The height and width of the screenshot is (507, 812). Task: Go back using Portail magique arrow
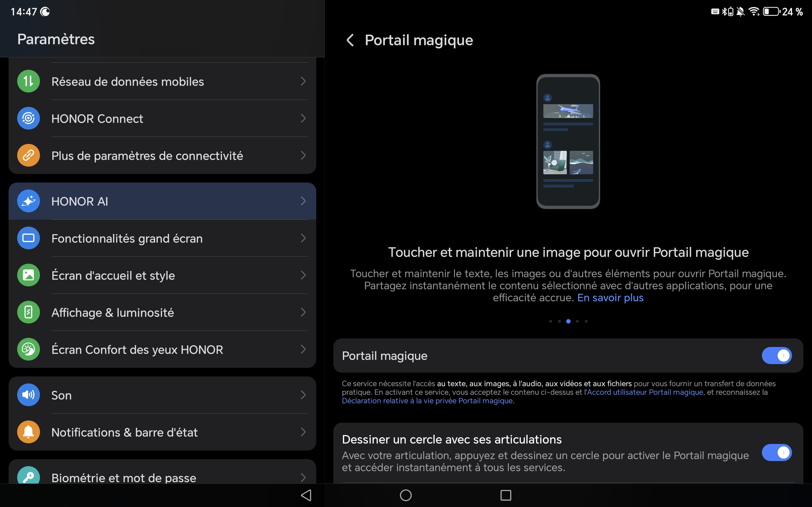(x=350, y=40)
